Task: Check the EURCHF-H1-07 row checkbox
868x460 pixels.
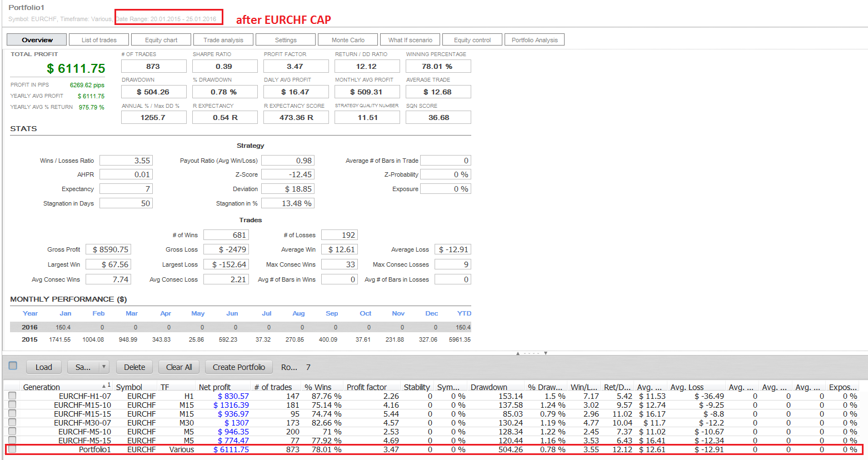Action: pyautogui.click(x=12, y=396)
